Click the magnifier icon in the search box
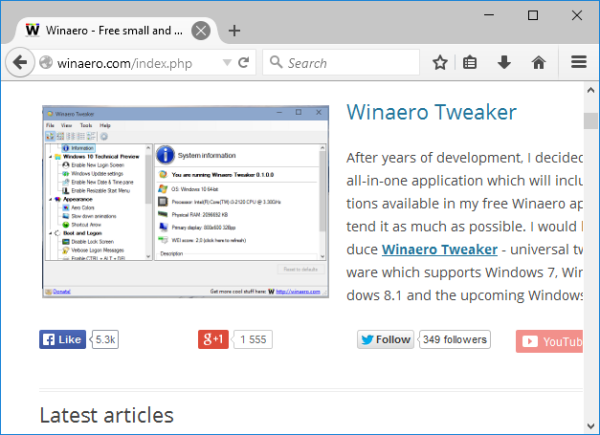This screenshot has height=435, width=600. pyautogui.click(x=276, y=62)
